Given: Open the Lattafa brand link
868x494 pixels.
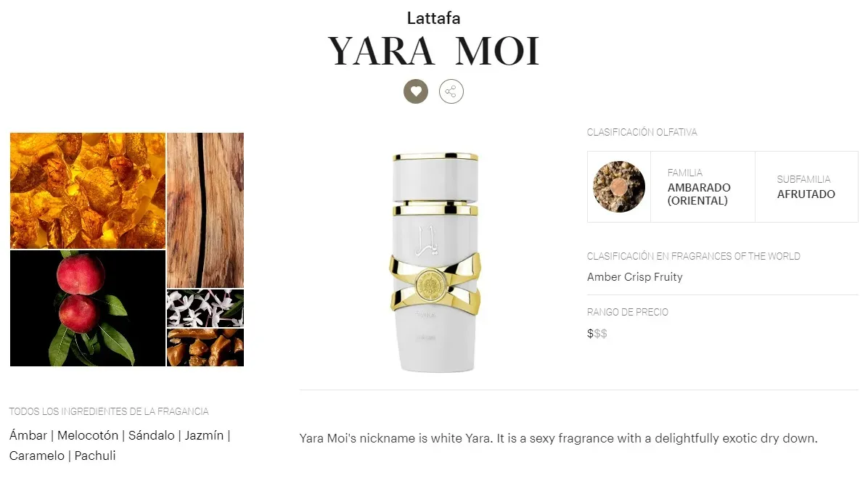Looking at the screenshot, I should point(433,18).
